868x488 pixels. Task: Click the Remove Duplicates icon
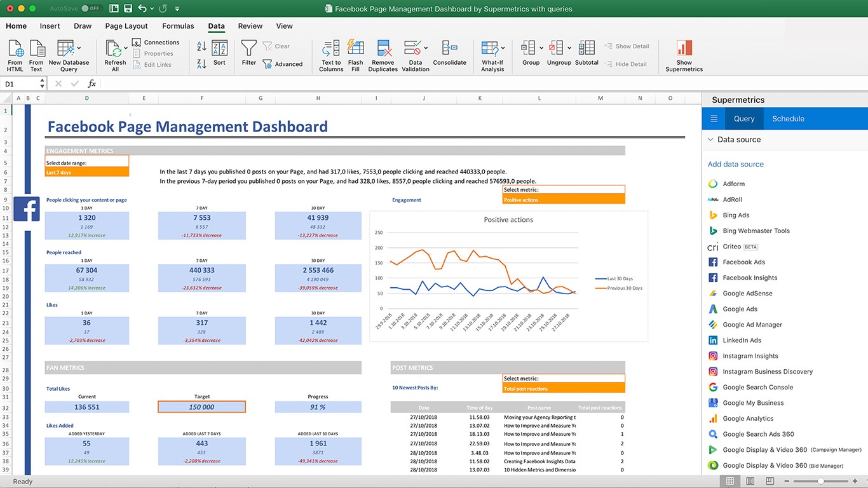383,50
